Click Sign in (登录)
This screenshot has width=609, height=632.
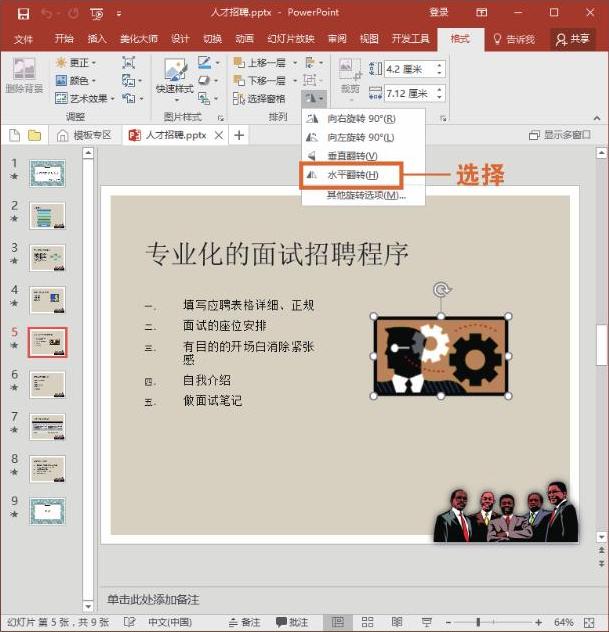pos(439,12)
